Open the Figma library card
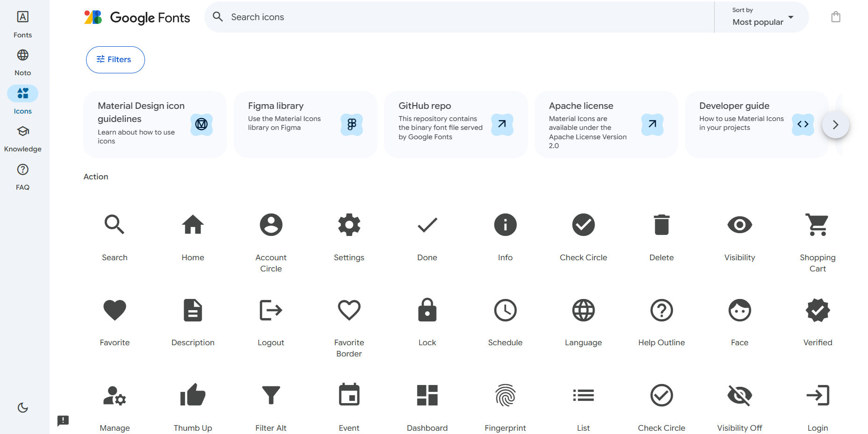This screenshot has width=868, height=434. click(x=305, y=125)
